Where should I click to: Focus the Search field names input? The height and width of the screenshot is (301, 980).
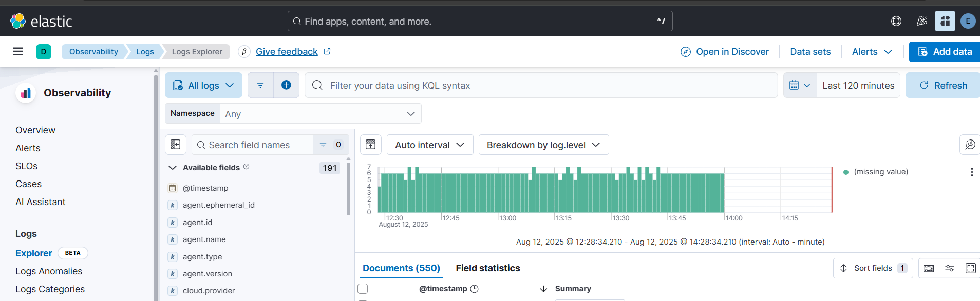[253, 145]
